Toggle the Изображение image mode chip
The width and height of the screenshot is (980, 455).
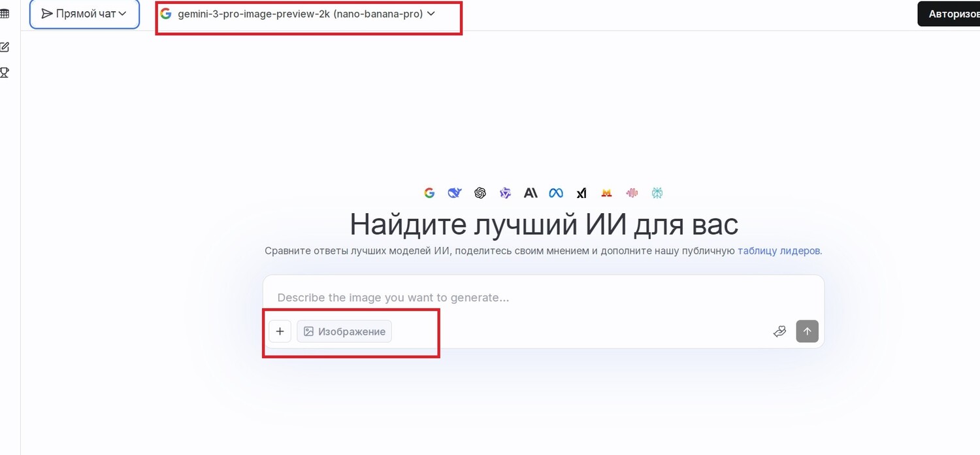pyautogui.click(x=344, y=331)
